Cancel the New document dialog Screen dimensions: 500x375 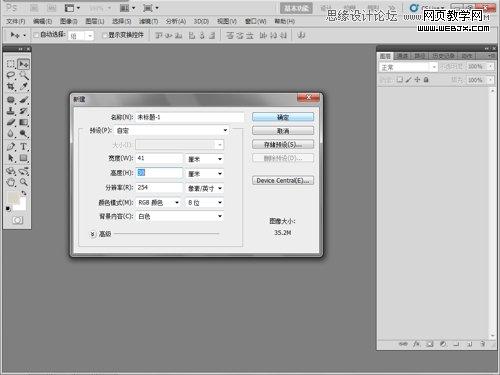coord(283,131)
